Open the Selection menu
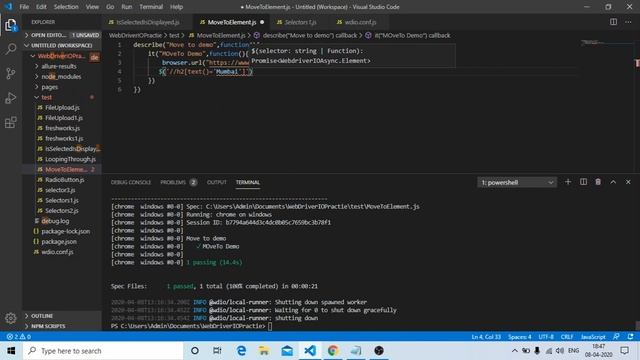The image size is (640, 360). [x=66, y=7]
